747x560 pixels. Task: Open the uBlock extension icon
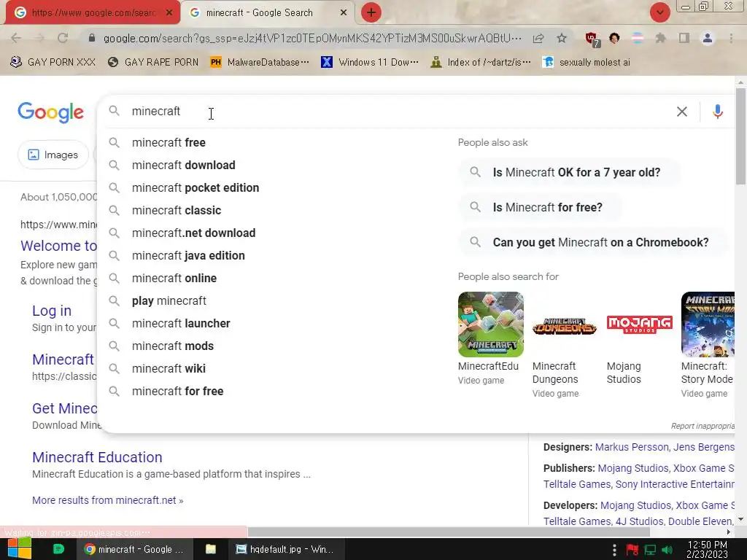click(592, 39)
